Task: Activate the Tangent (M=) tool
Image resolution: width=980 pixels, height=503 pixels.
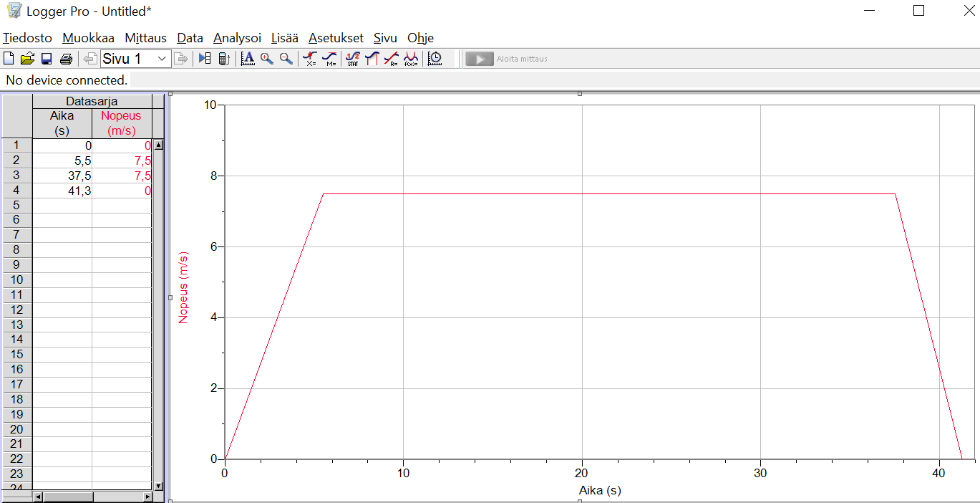Action: [x=329, y=59]
